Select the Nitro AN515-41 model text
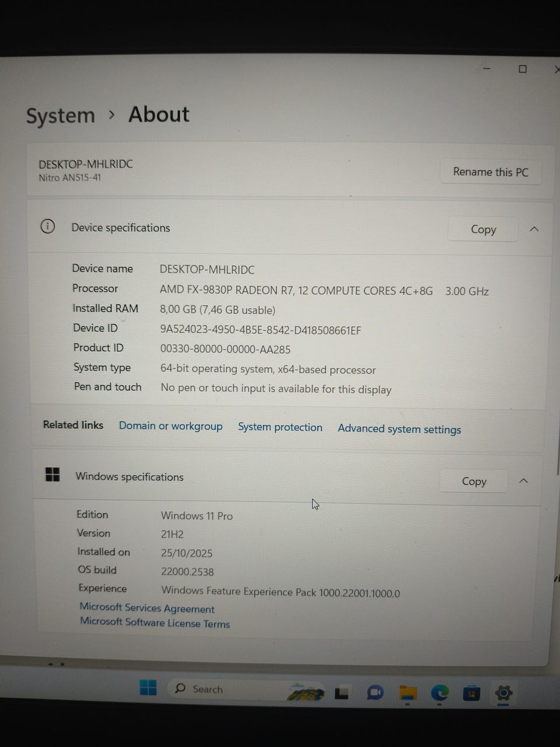 70,177
